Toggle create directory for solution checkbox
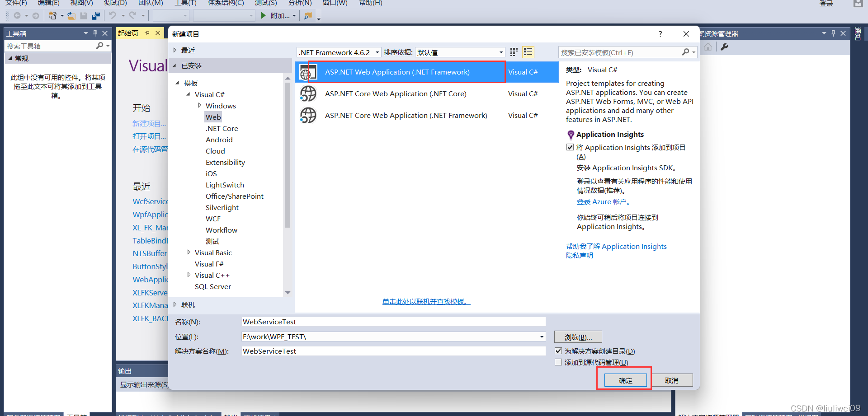Image resolution: width=868 pixels, height=416 pixels. 558,351
